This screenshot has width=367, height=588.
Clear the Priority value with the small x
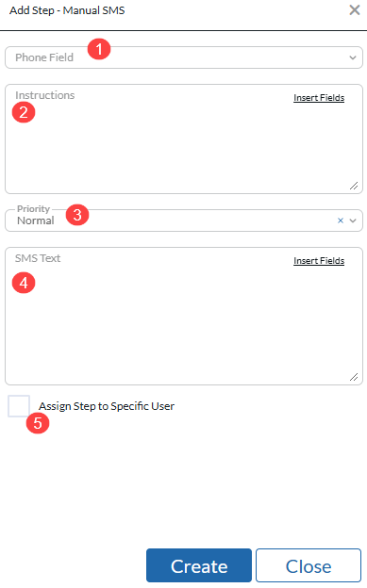point(341,220)
